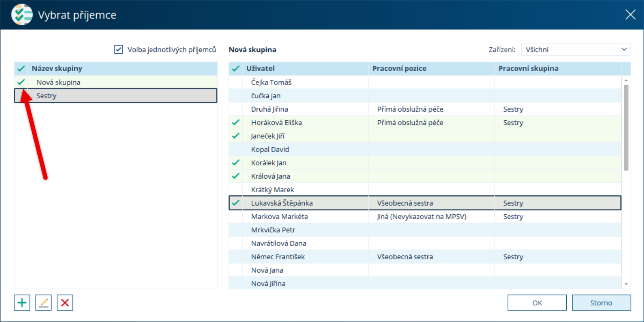The width and height of the screenshot is (644, 322).
Task: Select user čučka jan
Action: tap(425, 96)
